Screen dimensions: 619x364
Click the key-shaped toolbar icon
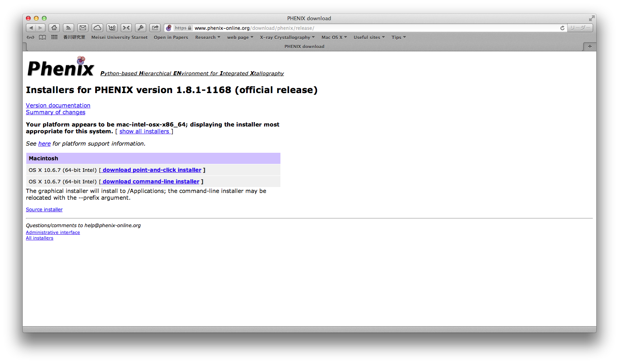tap(141, 28)
